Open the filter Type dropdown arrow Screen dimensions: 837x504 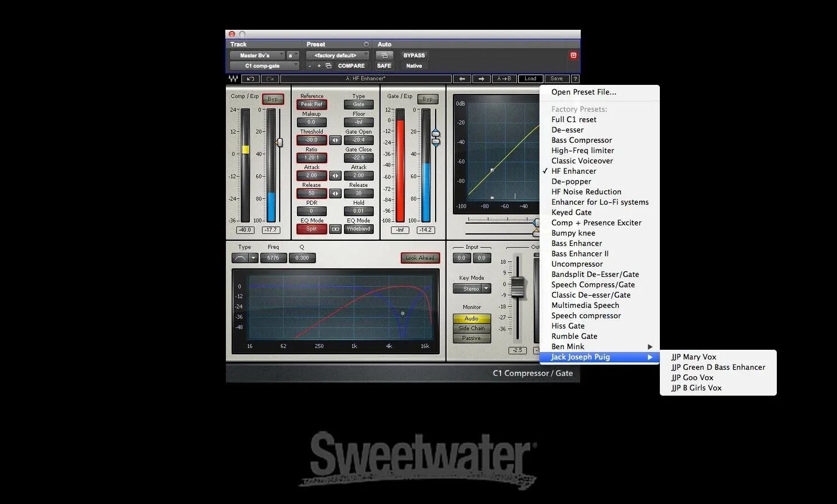[x=253, y=258]
